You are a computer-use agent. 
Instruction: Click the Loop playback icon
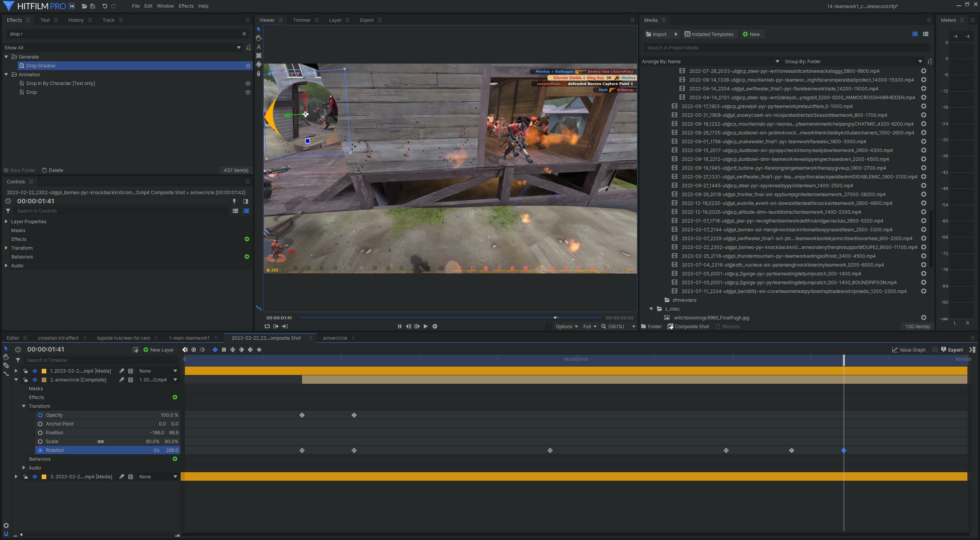(267, 326)
